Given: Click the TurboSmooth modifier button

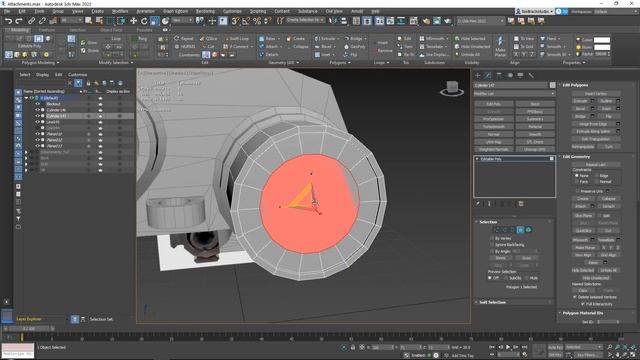Looking at the screenshot, I should point(493,127).
